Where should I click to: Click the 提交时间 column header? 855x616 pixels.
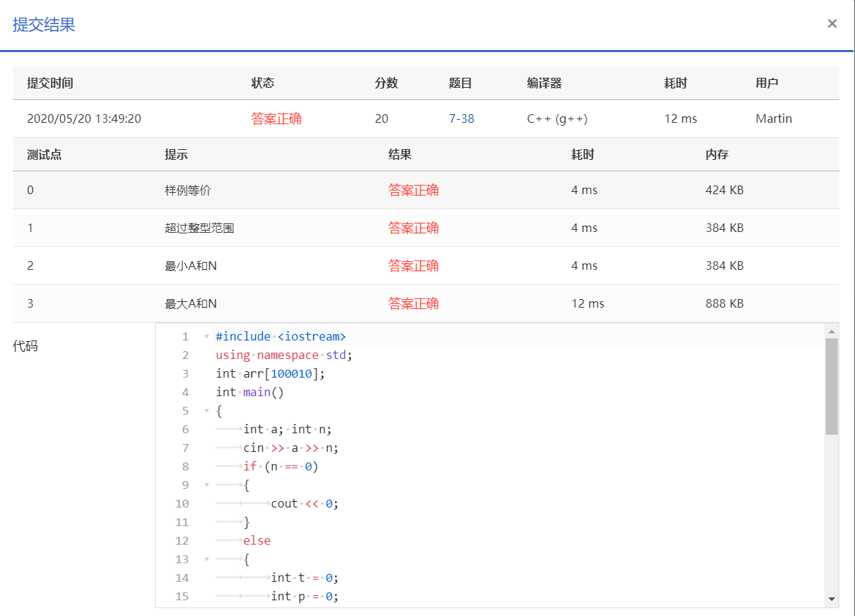50,83
